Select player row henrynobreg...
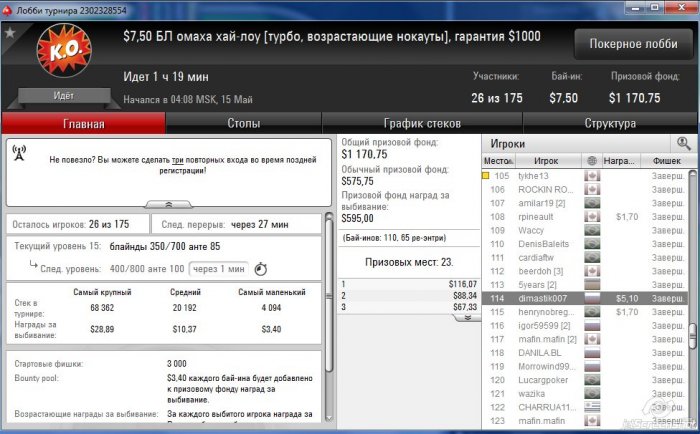 [584, 312]
